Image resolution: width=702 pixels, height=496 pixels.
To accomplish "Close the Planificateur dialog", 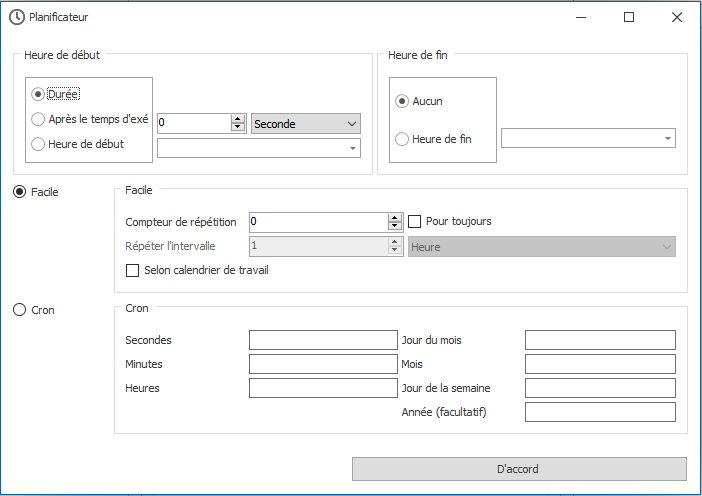I will 677,17.
